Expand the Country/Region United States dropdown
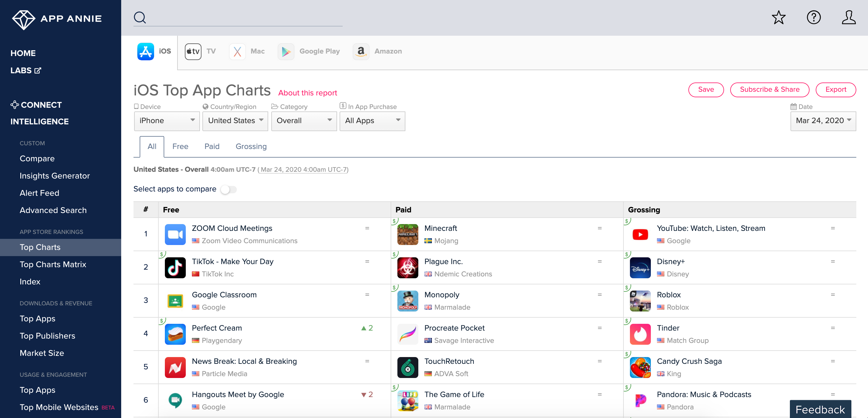The width and height of the screenshot is (868, 418). coord(235,121)
